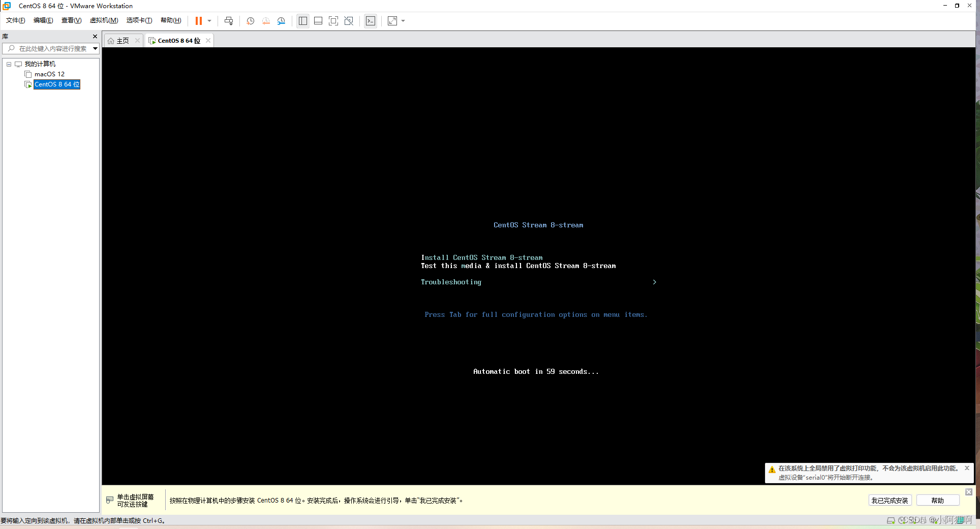Toggle the library sidebar view icon
Screen dimensions: 980x529
tap(303, 21)
